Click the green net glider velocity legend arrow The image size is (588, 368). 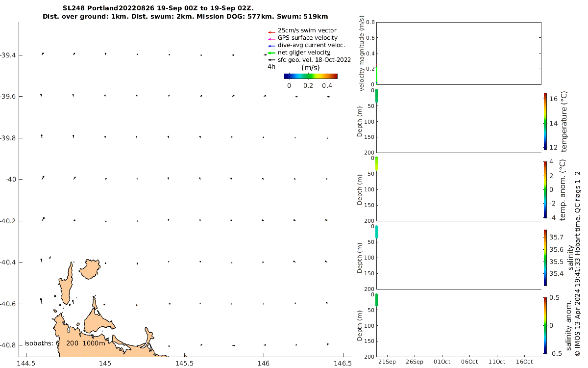[x=271, y=53]
